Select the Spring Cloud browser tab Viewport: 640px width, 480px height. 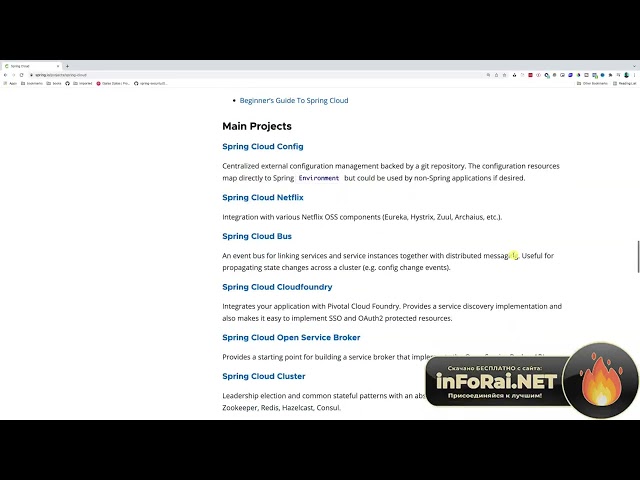[32, 66]
